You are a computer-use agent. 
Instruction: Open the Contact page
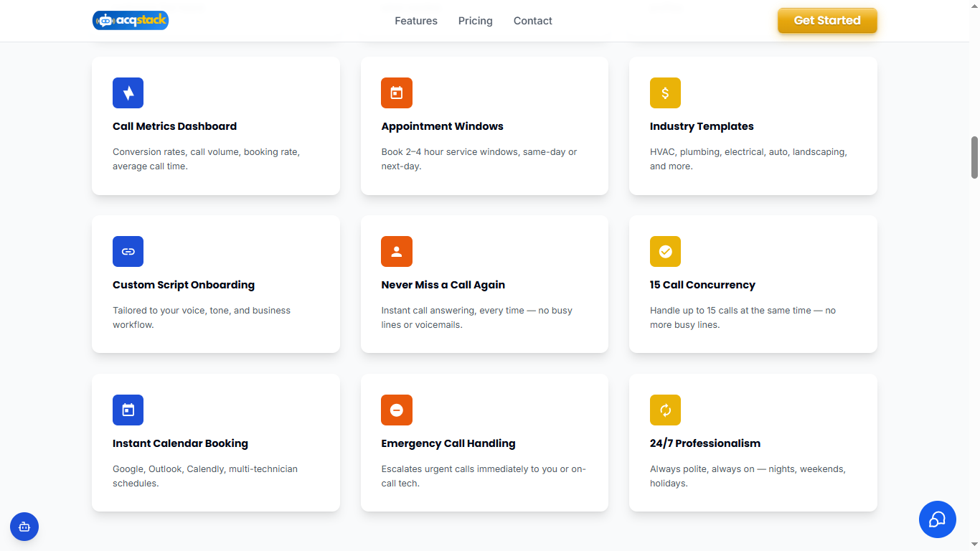point(532,21)
